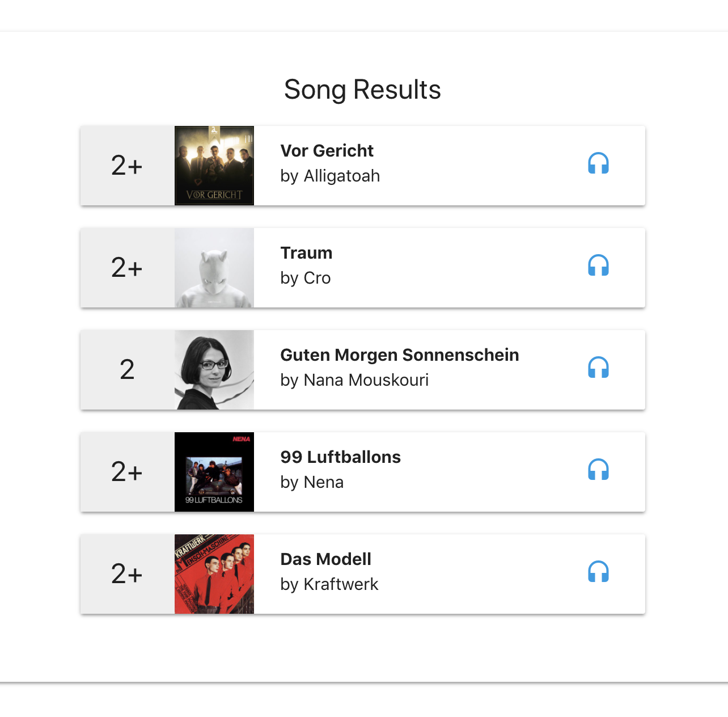Click the headphones icon for Vor Gericht
728x717 pixels.
point(598,163)
